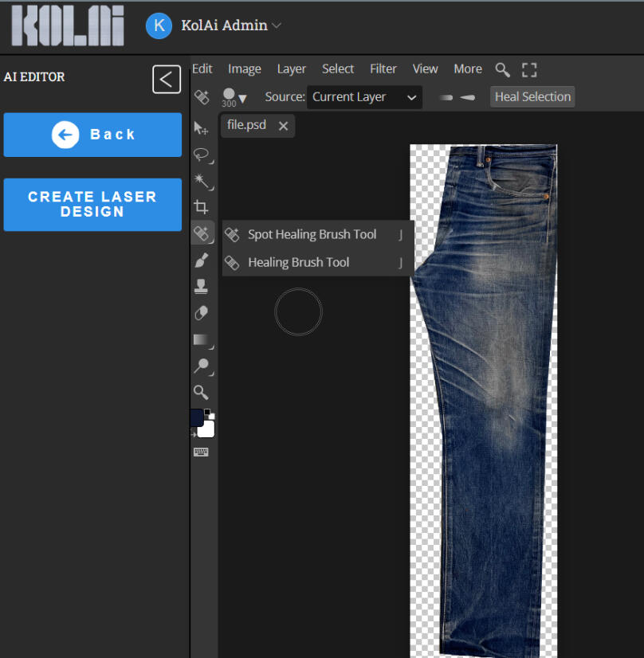Expand the brush size picker

[234, 97]
